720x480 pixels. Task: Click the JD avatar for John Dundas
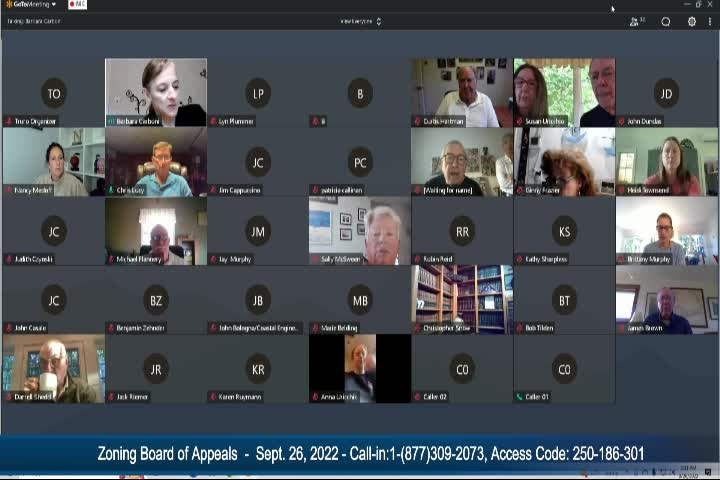[x=666, y=94]
